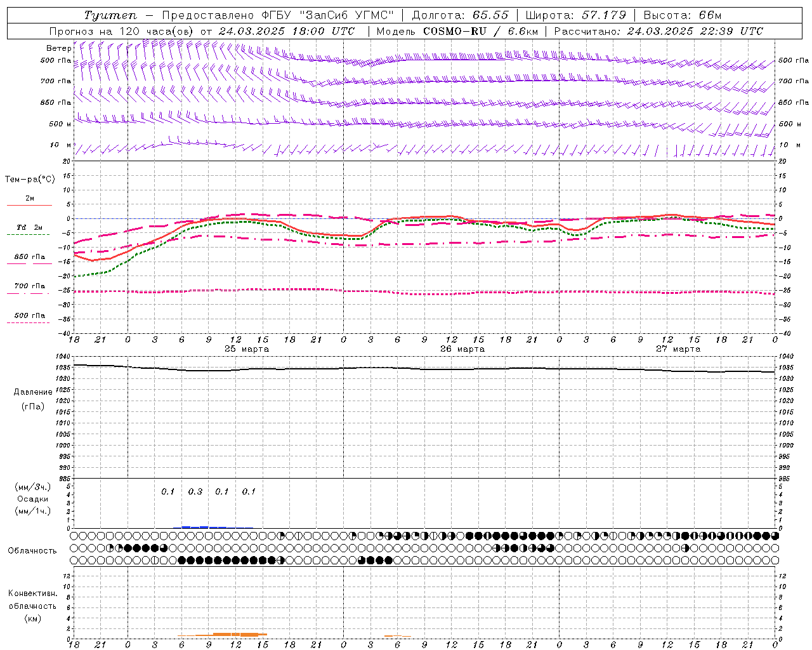The width and height of the screenshot is (812, 650).
Task: Click the "(мм/3ч.)" precipitation unit label
Action: coord(32,487)
